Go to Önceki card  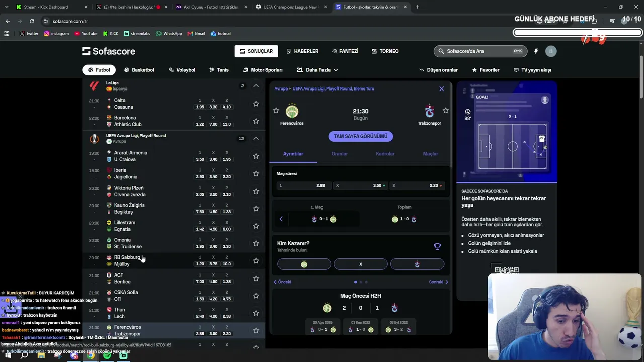(x=282, y=282)
